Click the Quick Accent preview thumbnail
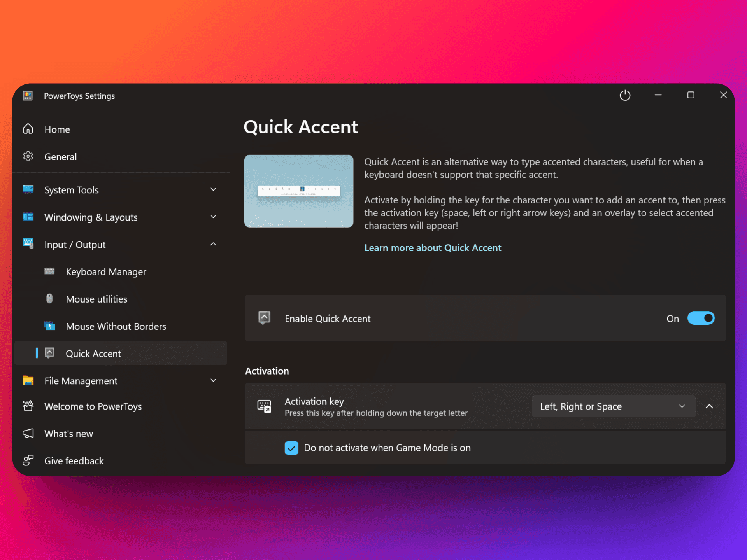This screenshot has height=560, width=747. (x=299, y=191)
